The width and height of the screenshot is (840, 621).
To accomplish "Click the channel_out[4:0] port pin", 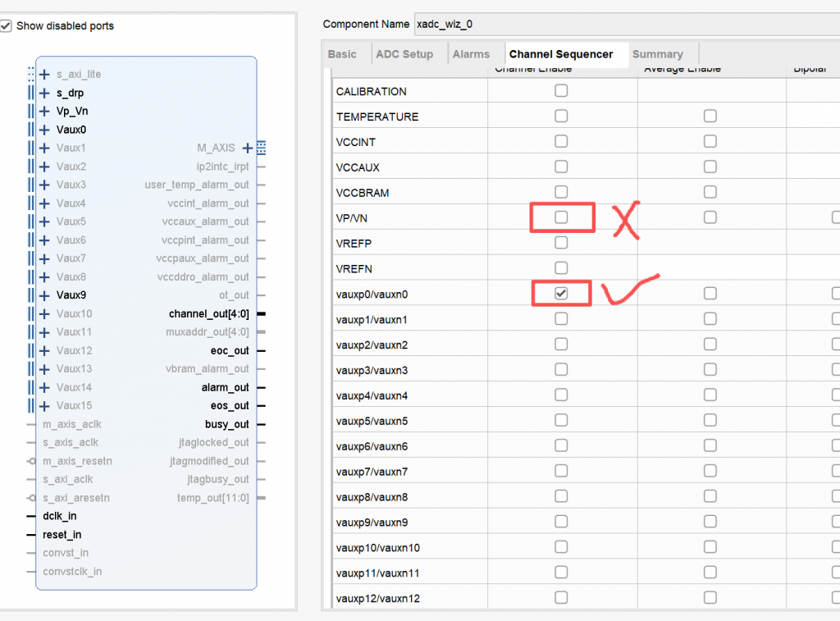I will [x=261, y=314].
